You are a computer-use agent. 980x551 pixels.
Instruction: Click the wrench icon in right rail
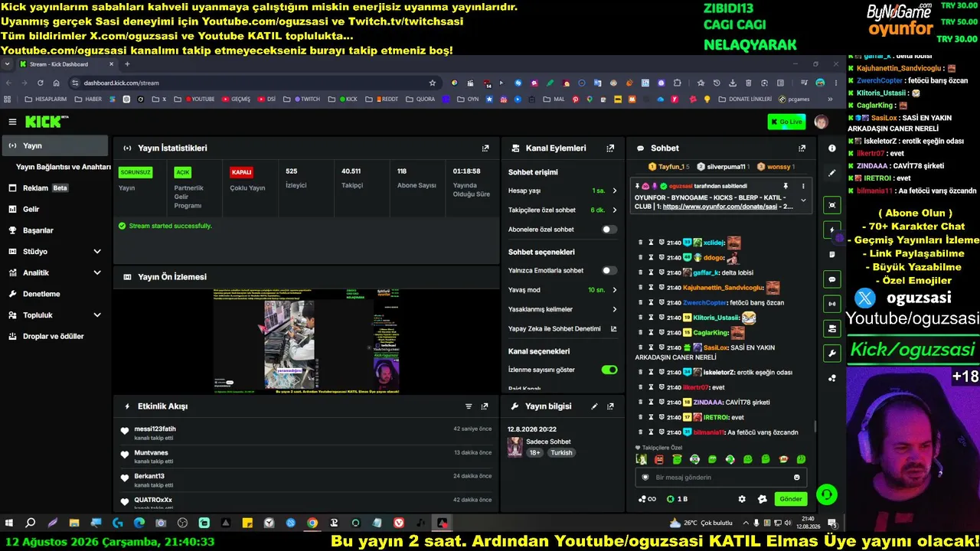click(832, 353)
